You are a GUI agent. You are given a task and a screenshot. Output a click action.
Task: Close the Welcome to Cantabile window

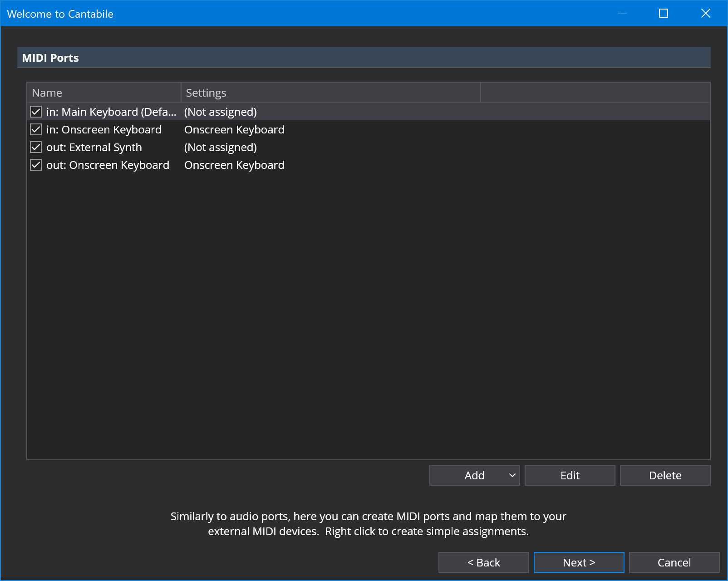tap(705, 13)
